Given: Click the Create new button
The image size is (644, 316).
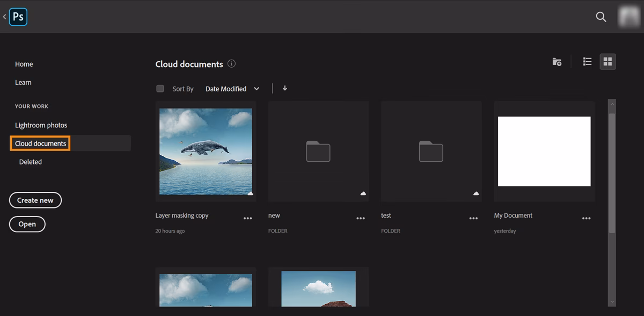Looking at the screenshot, I should (35, 200).
